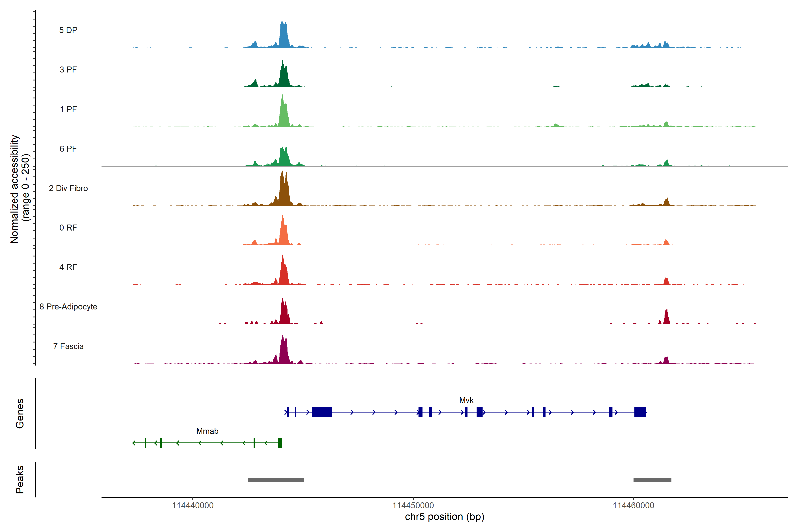Click the 0 RF track label
The image size is (798, 532).
pyautogui.click(x=68, y=228)
